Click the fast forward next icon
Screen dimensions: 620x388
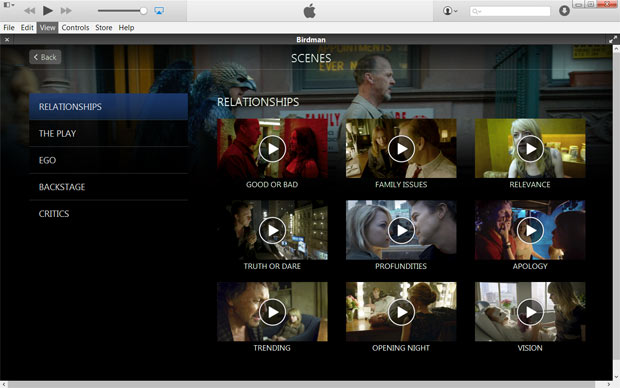[x=66, y=11]
